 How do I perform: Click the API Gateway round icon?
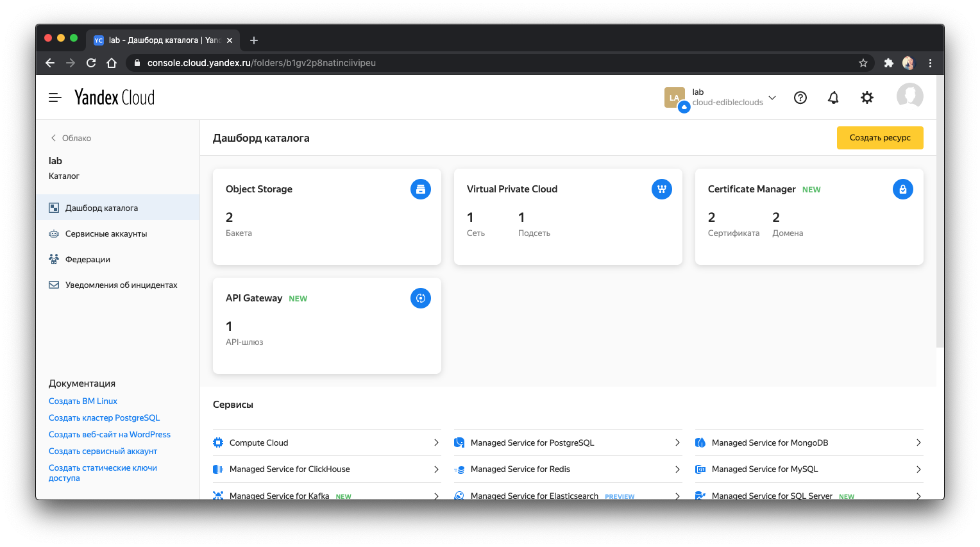click(x=420, y=298)
